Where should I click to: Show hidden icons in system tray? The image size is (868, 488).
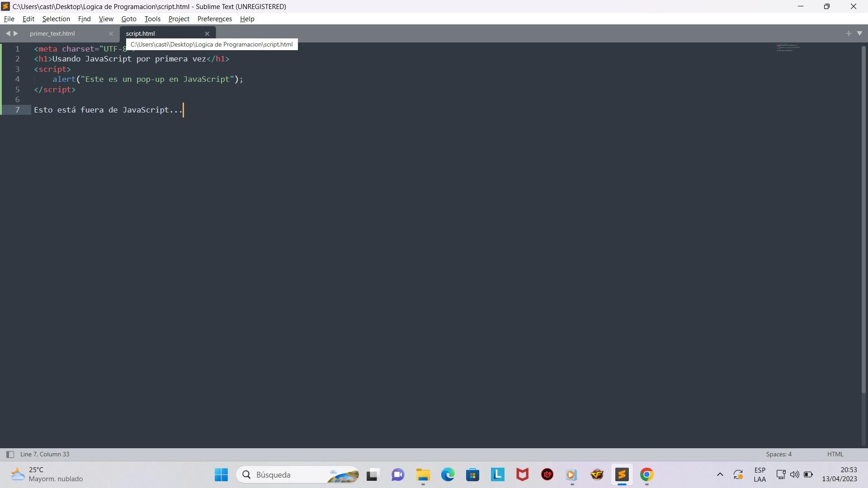720,475
